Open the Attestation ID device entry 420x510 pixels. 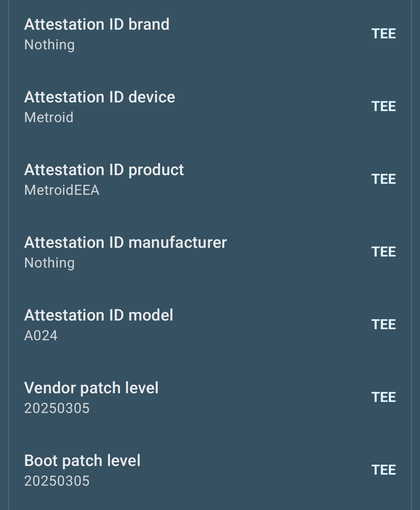point(99,97)
